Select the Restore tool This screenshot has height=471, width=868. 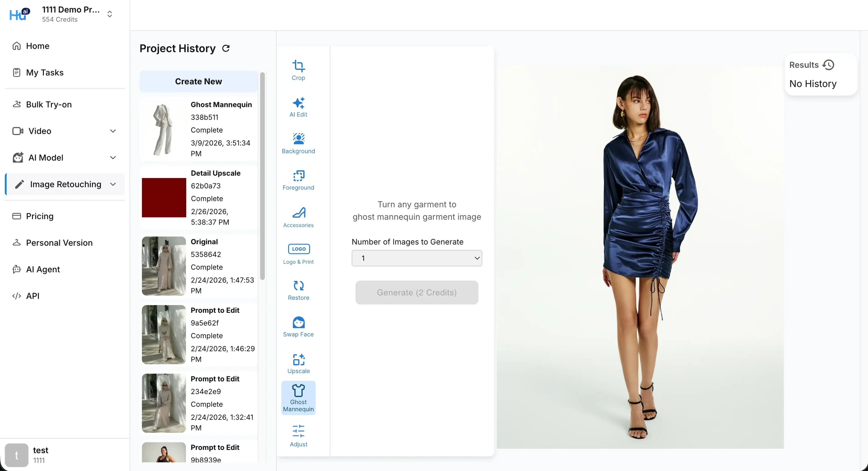click(298, 290)
